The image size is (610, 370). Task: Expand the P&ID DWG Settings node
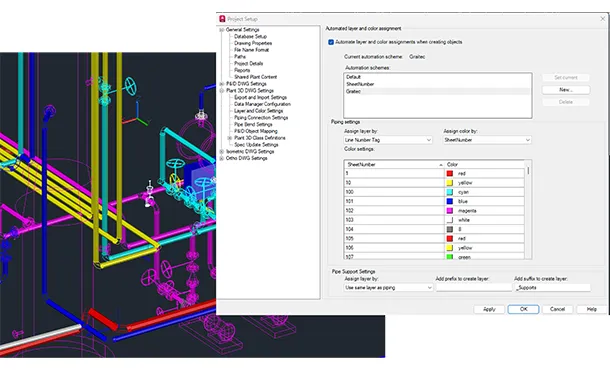221,84
